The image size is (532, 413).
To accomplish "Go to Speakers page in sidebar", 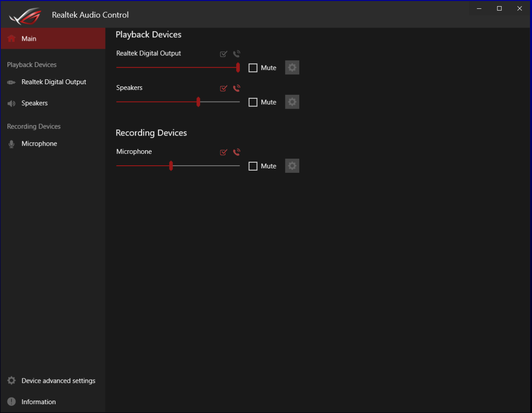I will tap(35, 103).
